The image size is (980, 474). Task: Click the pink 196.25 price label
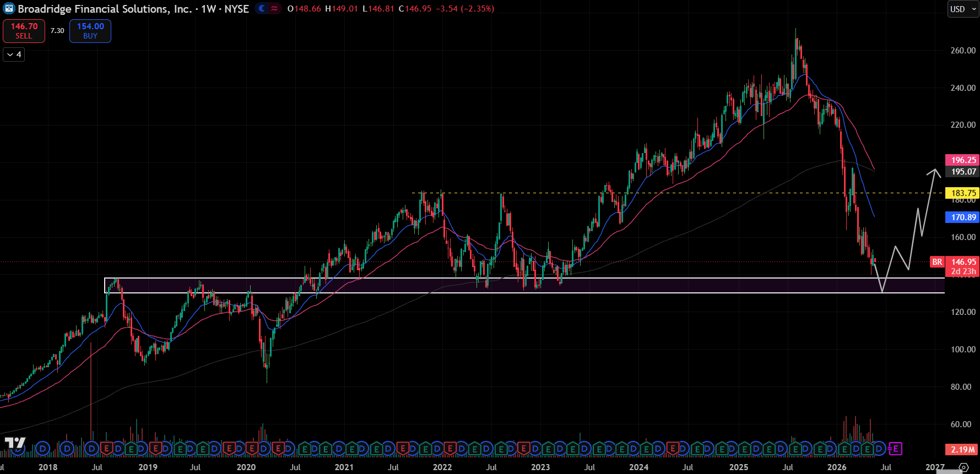(x=962, y=160)
